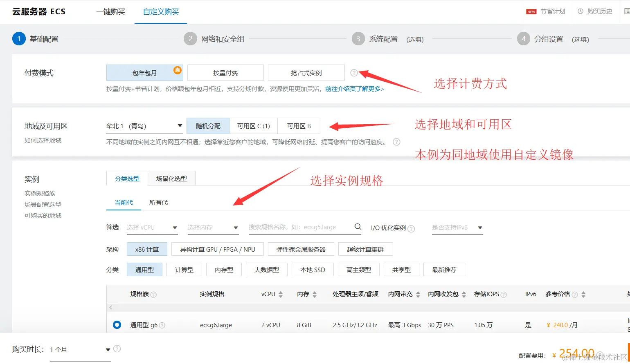Select 异构计算 GPU / FPGA / NPU architecture

218,249
